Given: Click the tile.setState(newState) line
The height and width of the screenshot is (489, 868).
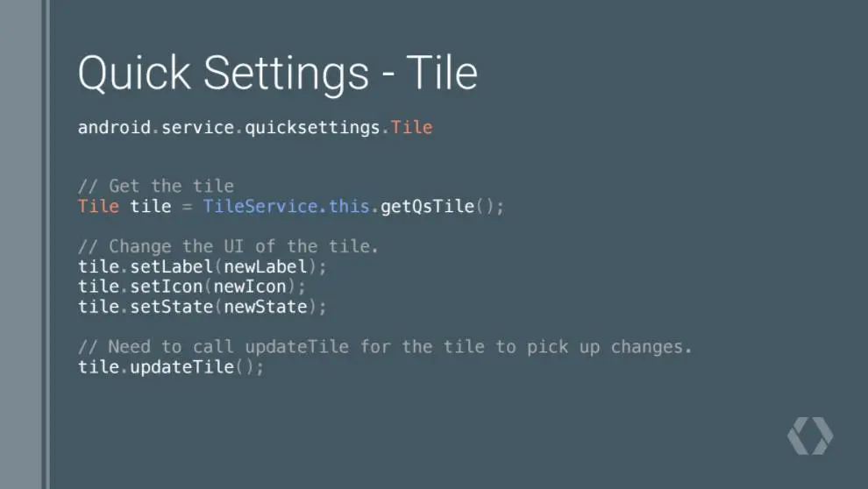Looking at the screenshot, I should (x=202, y=307).
